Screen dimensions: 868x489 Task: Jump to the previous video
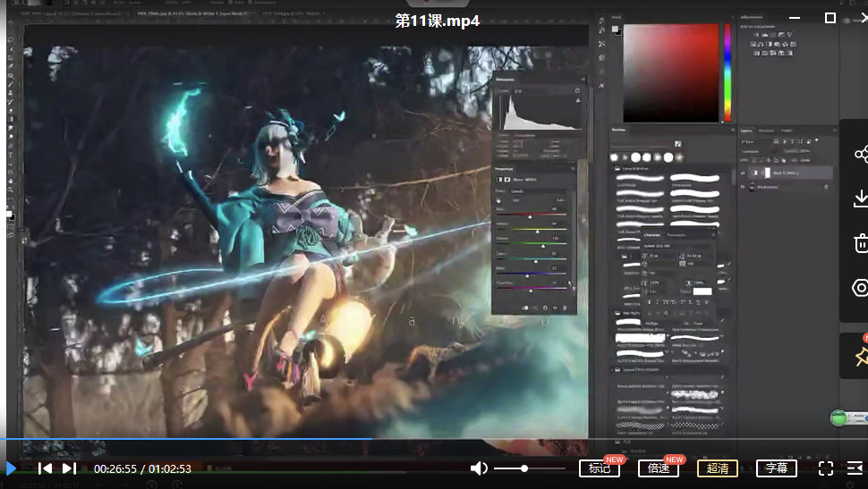coord(45,468)
